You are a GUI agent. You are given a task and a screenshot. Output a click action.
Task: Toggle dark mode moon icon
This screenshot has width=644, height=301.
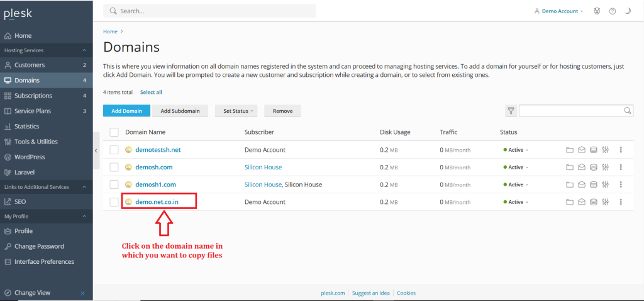tap(628, 11)
